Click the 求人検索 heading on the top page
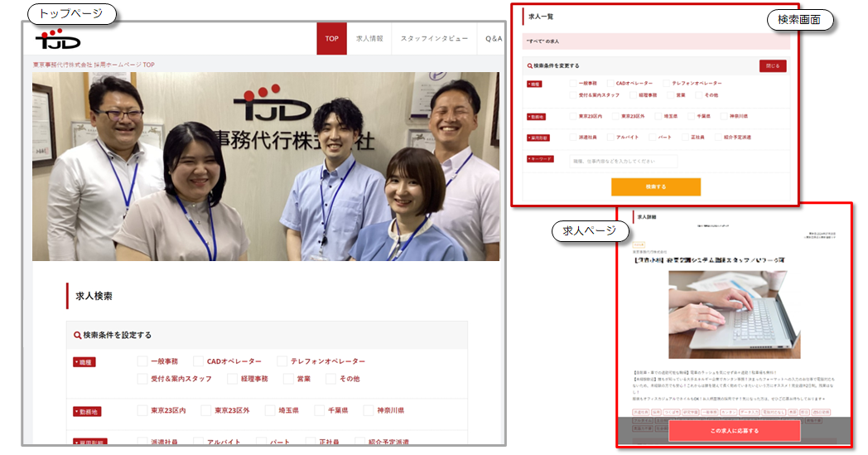This screenshot has height=455, width=868. (94, 296)
